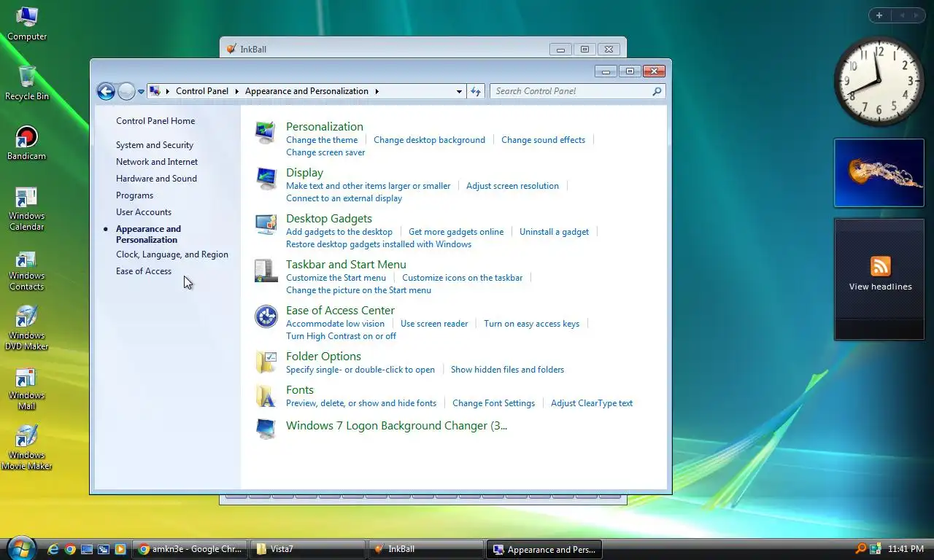Image resolution: width=934 pixels, height=560 pixels.
Task: Open the Windows Mail desktop shortcut
Action: click(27, 389)
